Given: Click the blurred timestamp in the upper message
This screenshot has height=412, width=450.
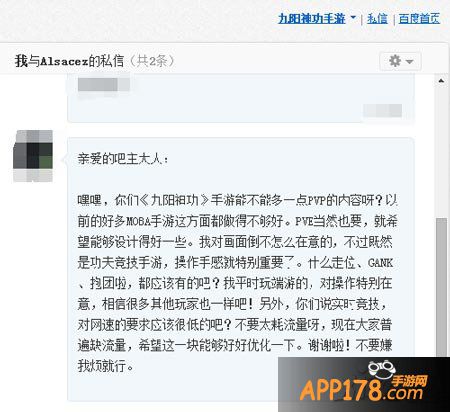Looking at the screenshot, I should click(383, 111).
